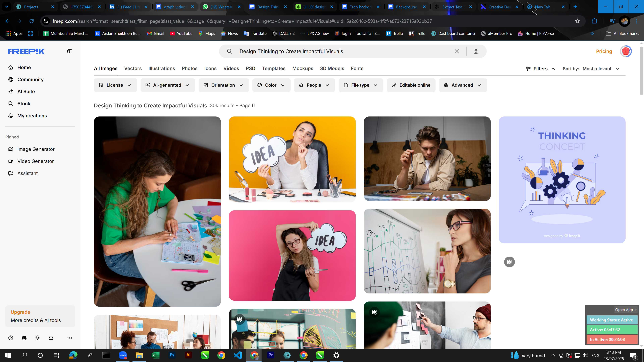Click the search magnifier icon in search bar
644x362 pixels.
229,51
